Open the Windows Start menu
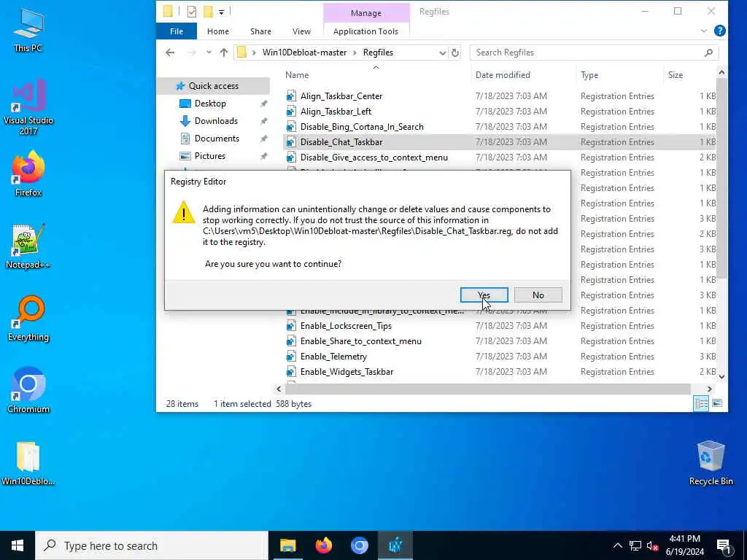The width and height of the screenshot is (747, 560). [x=18, y=545]
